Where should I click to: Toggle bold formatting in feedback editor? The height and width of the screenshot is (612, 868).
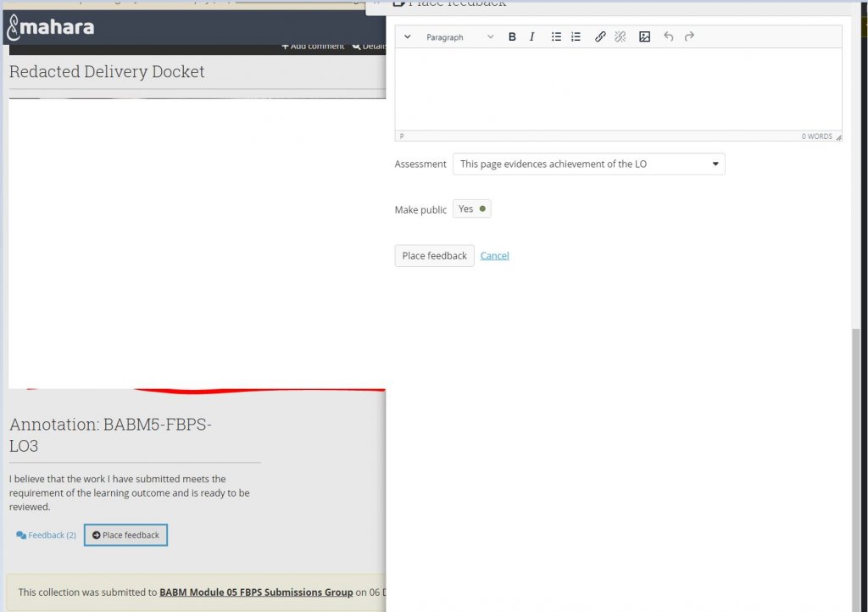tap(512, 37)
